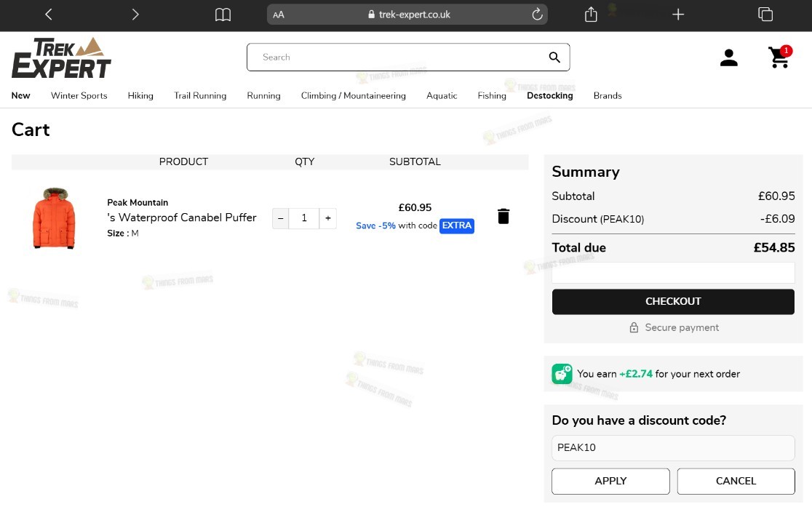Open the share sheet icon

[591, 15]
